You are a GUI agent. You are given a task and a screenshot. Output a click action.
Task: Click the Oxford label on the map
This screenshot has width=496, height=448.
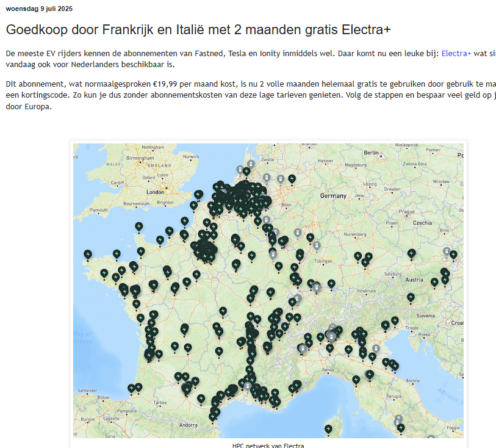click(x=149, y=178)
